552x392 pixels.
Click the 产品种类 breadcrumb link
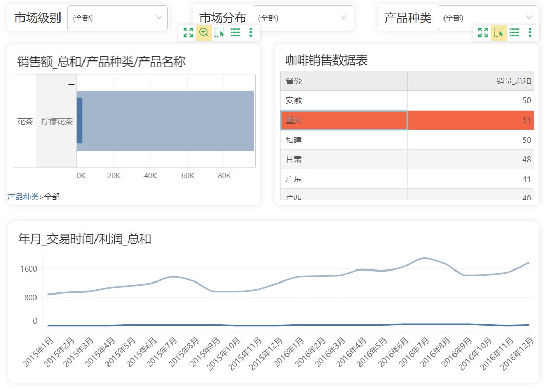[x=23, y=197]
